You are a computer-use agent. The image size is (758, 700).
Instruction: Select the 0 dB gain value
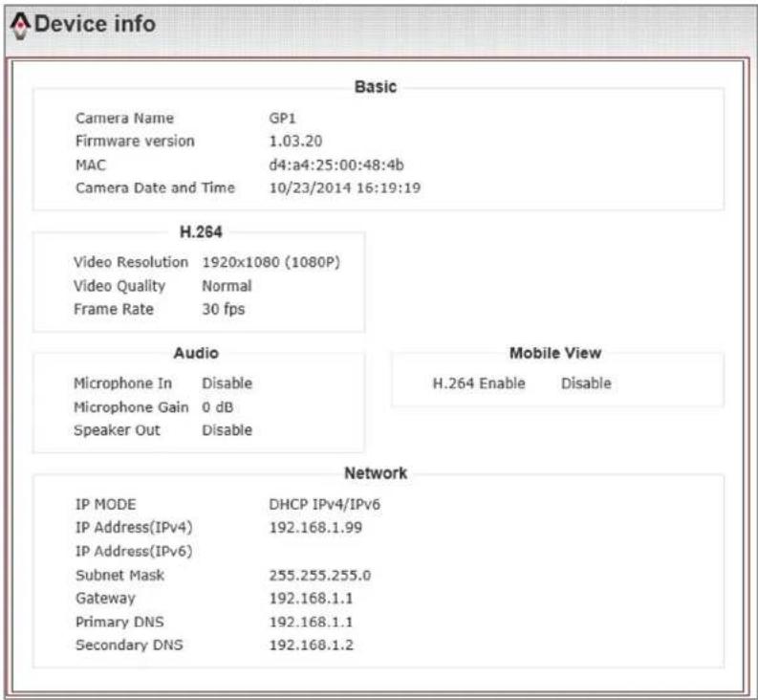click(217, 407)
